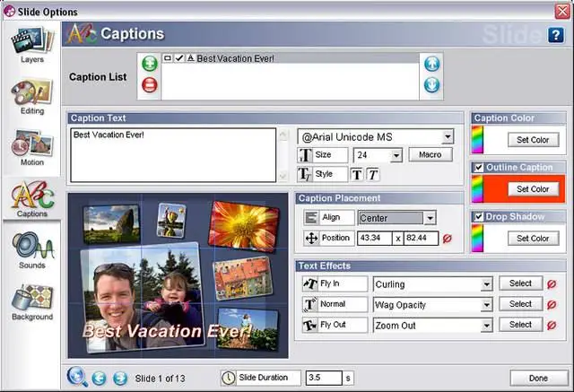Click the Caption Color rainbow swatch
574x392 pixels.
[x=477, y=139]
